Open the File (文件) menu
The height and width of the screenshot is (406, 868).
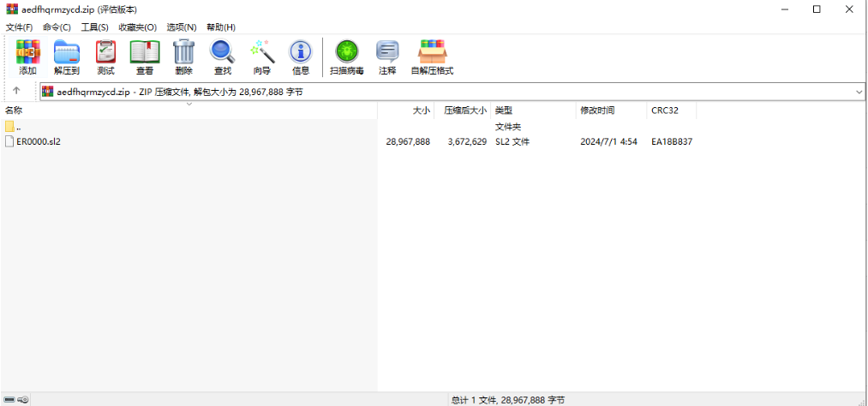[19, 27]
